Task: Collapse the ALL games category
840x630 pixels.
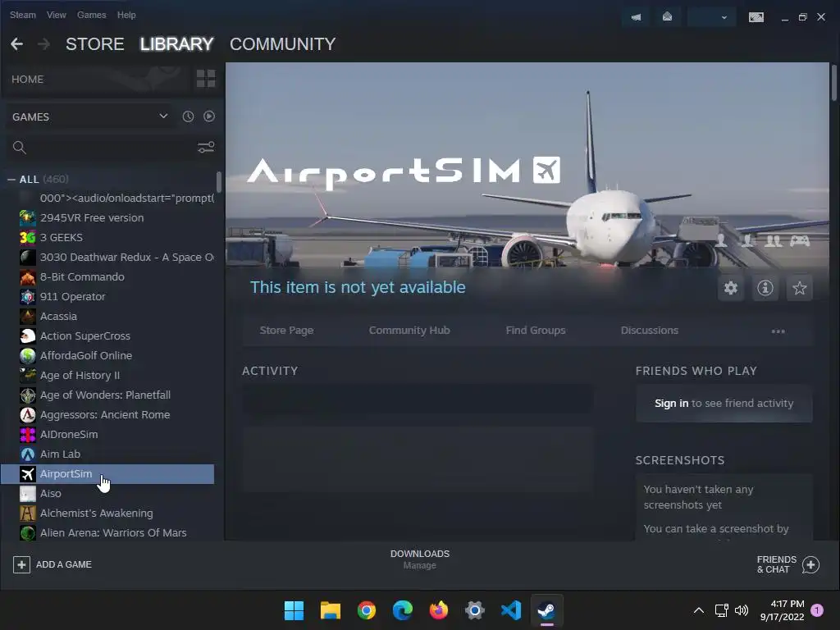Action: (x=11, y=180)
